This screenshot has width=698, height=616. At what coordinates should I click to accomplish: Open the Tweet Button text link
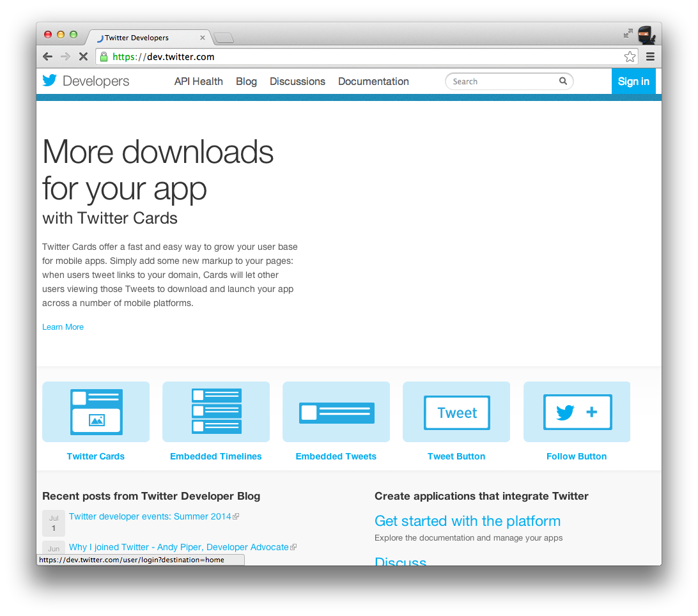[456, 456]
